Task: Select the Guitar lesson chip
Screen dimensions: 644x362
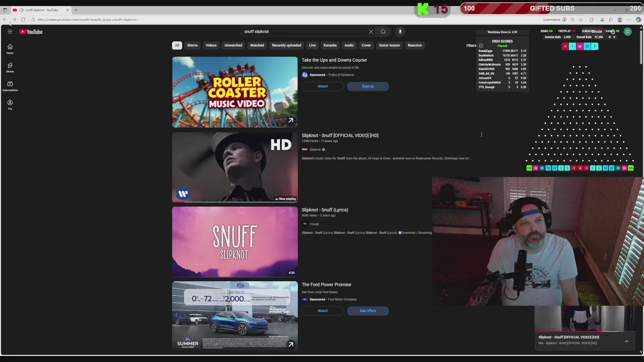Action: (389, 45)
